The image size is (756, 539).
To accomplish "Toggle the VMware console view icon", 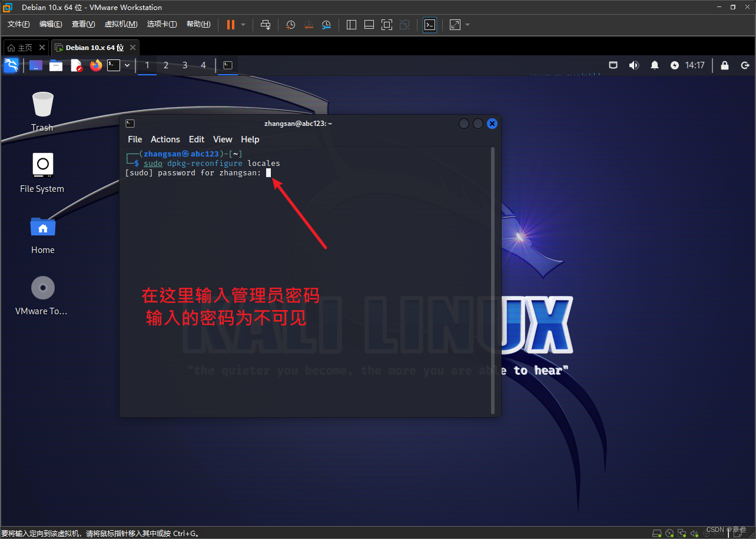I will click(x=430, y=24).
